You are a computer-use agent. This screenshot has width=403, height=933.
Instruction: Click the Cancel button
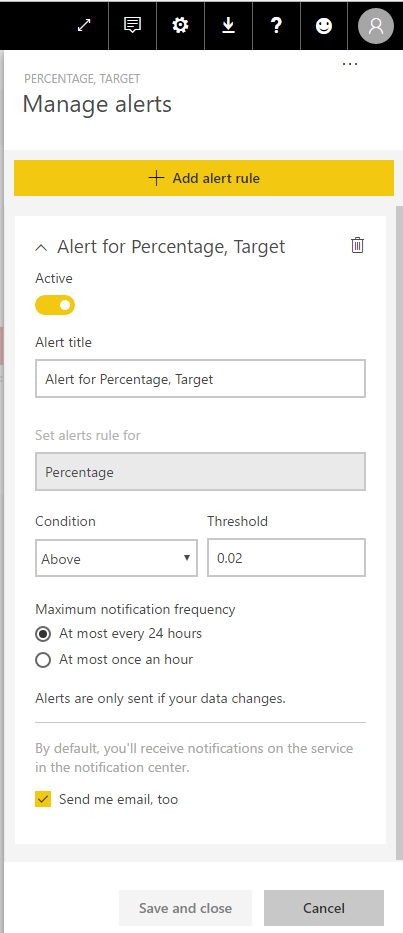(324, 908)
